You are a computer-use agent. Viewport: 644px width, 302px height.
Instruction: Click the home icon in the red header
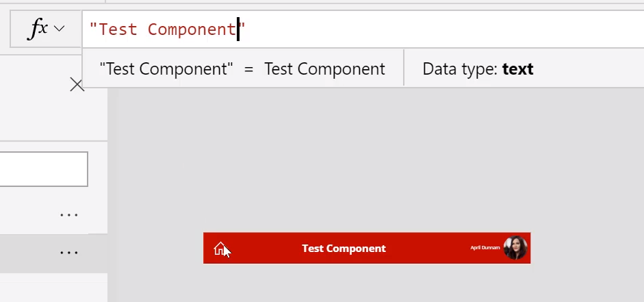(x=220, y=248)
